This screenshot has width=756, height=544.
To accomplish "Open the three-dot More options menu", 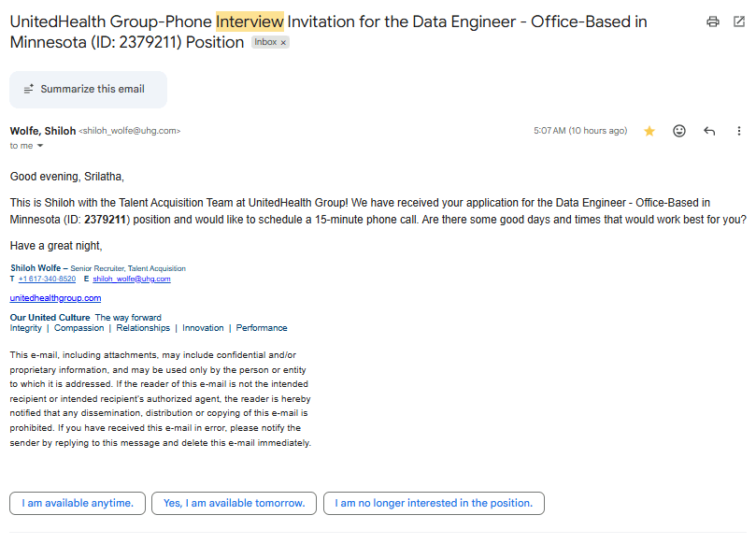I will coord(738,131).
